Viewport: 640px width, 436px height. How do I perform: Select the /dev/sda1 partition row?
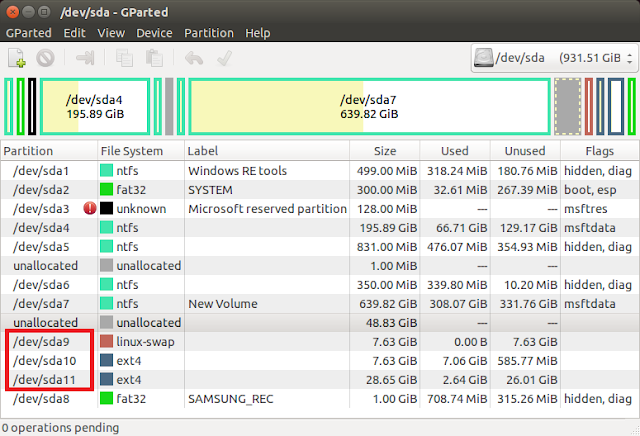tap(320, 171)
